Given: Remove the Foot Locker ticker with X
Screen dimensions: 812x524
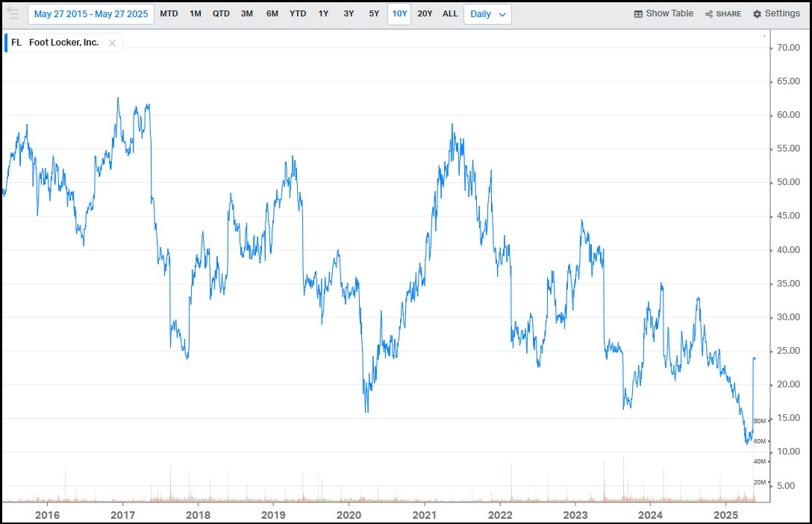Looking at the screenshot, I should click(112, 43).
